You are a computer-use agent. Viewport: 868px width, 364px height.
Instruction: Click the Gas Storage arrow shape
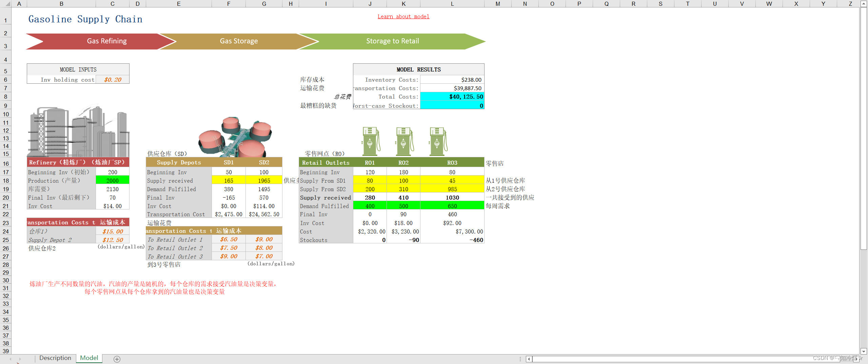(239, 41)
